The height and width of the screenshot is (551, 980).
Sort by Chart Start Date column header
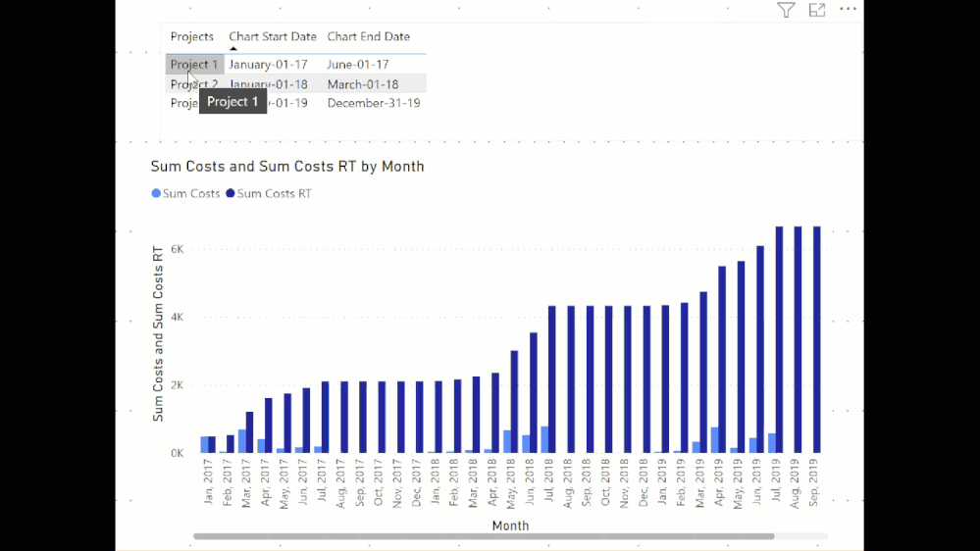[273, 37]
